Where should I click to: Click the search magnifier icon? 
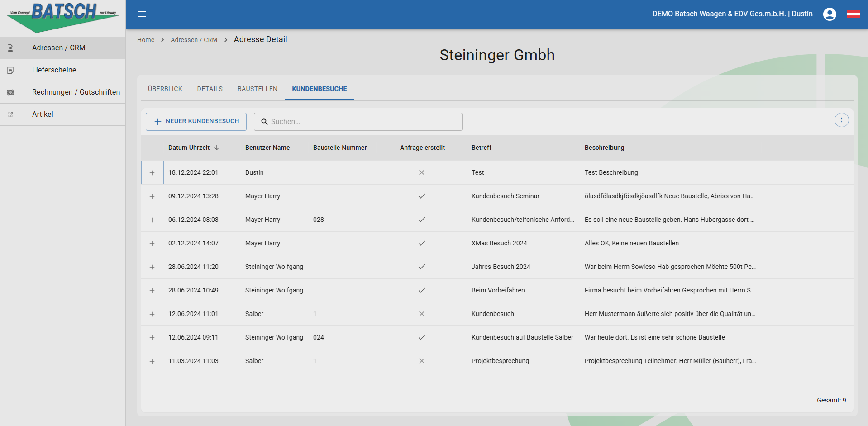[265, 122]
